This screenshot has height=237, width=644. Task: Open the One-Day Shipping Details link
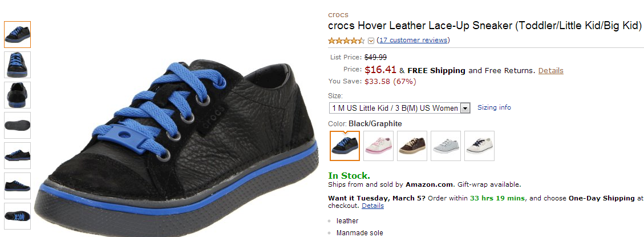pos(372,206)
